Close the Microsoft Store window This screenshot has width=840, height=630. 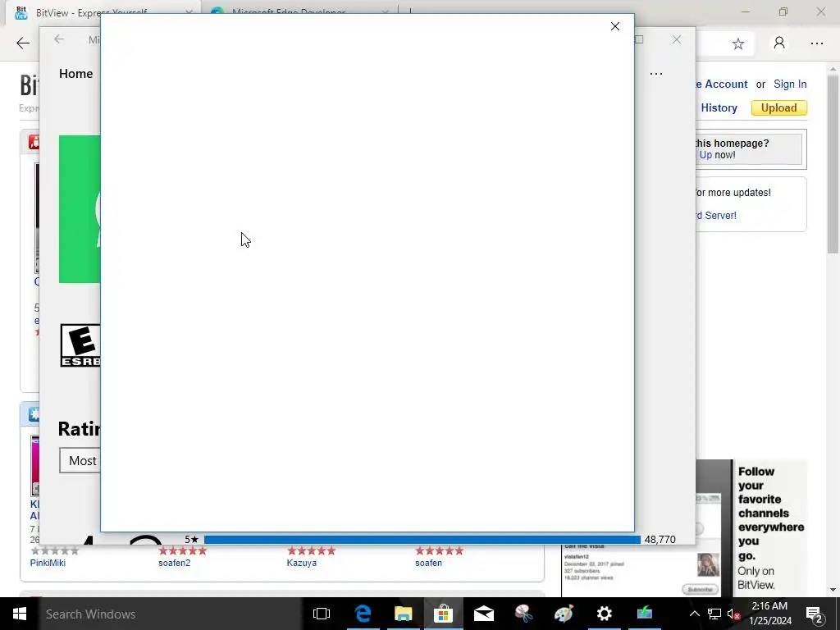677,39
